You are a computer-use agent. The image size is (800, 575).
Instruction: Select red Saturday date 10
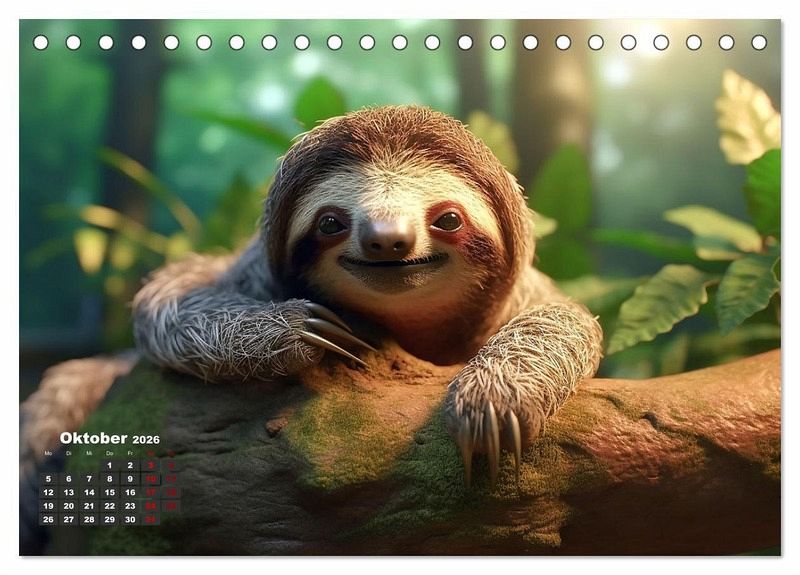coord(151,479)
